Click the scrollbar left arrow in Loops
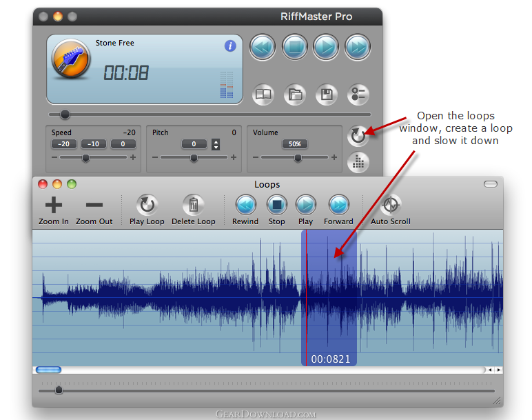This screenshot has width=532, height=420. click(x=490, y=370)
